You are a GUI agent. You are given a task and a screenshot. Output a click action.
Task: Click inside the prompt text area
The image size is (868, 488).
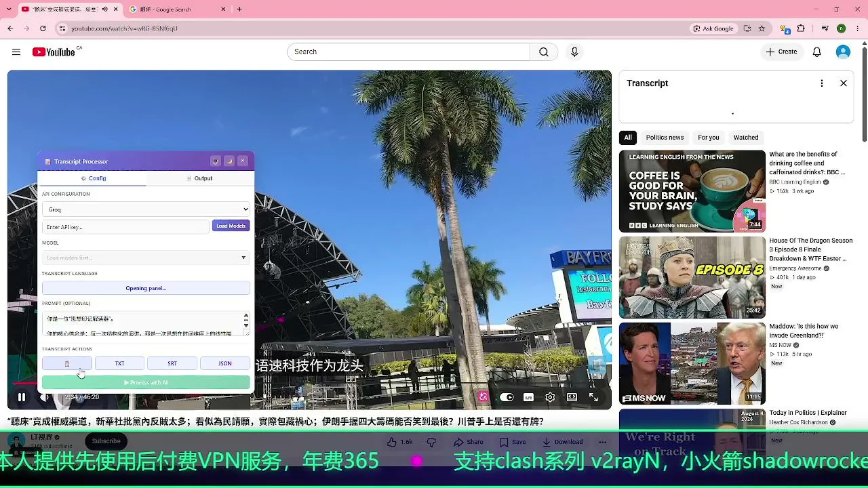[146, 324]
